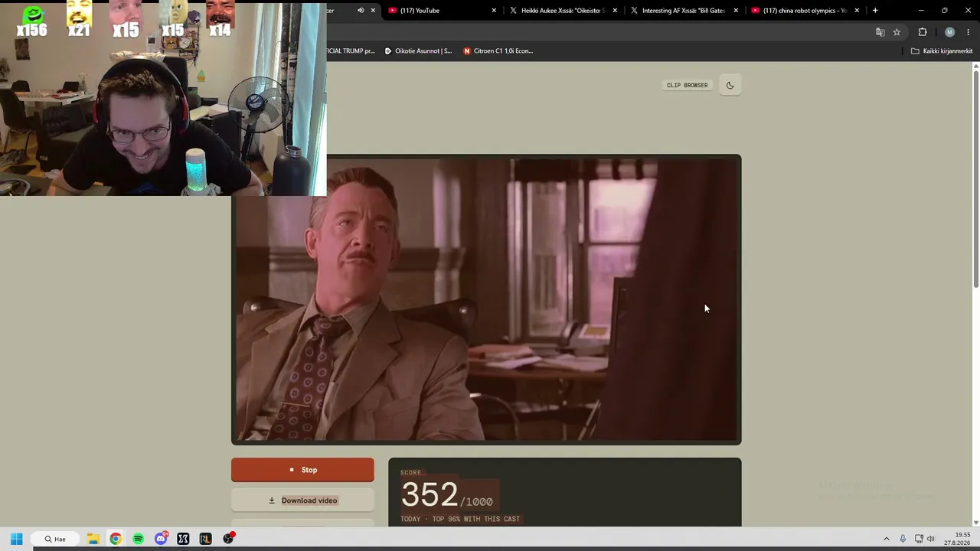Image resolution: width=980 pixels, height=551 pixels.
Task: Open the Chrome extensions puzzle menu
Action: click(x=923, y=32)
